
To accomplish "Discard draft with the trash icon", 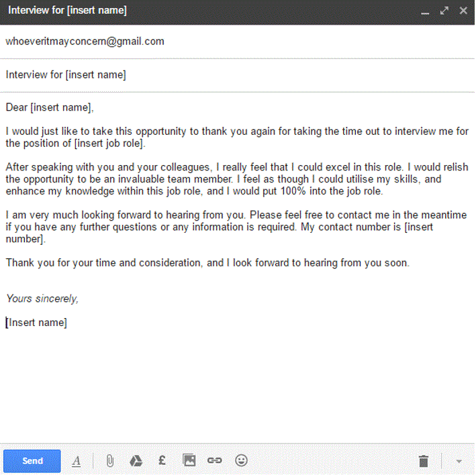I will (x=424, y=461).
